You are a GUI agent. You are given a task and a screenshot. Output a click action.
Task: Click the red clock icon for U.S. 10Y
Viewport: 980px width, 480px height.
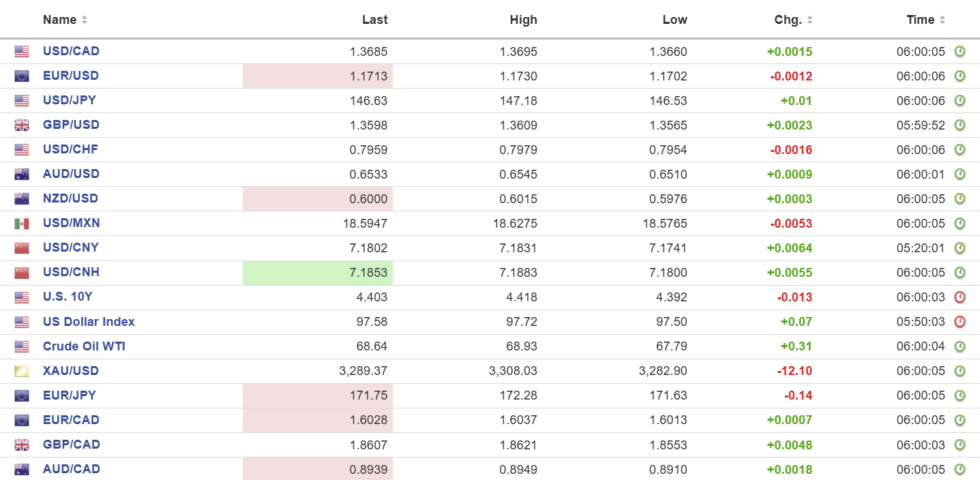960,297
